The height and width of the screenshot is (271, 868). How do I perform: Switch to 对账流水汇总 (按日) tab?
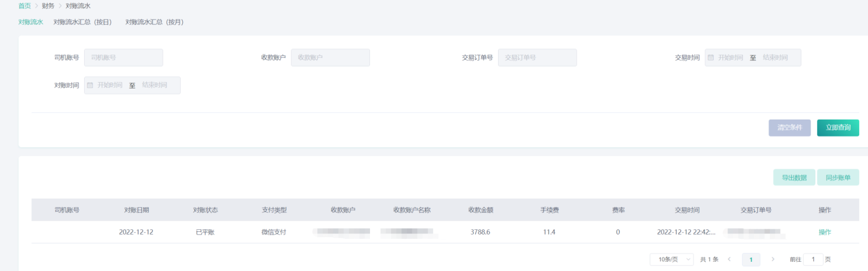point(82,22)
